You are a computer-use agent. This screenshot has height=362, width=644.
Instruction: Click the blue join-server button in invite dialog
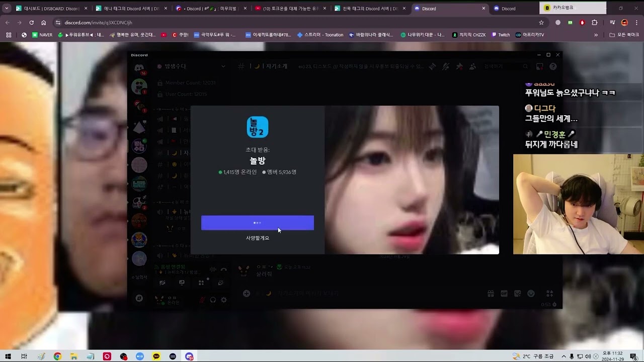point(258,223)
